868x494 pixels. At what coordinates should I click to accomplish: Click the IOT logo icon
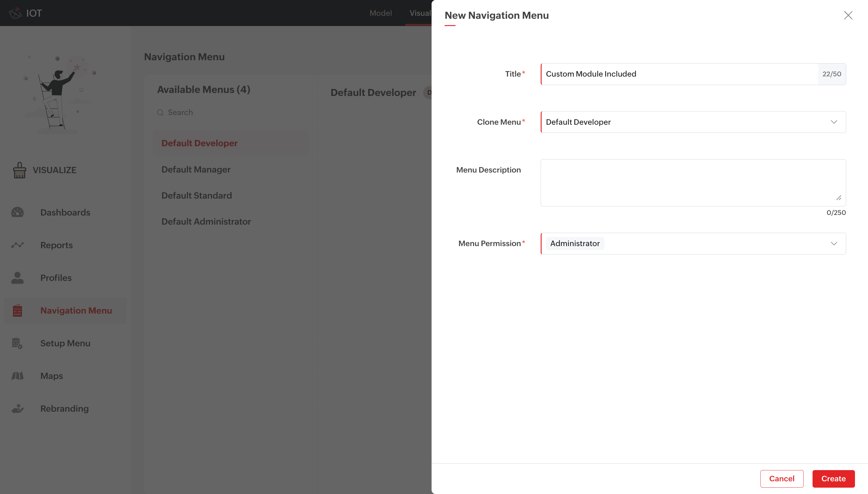pyautogui.click(x=15, y=13)
